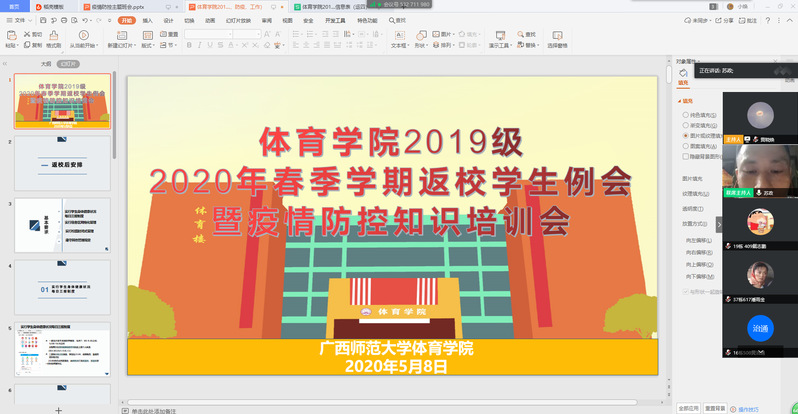This screenshot has height=414, width=798.
Task: Click the Clear Formatting eraser icon
Action: click(267, 45)
